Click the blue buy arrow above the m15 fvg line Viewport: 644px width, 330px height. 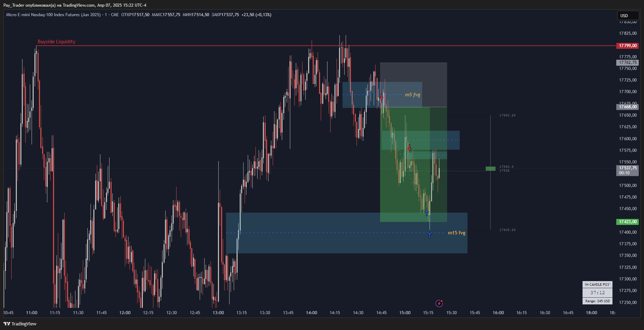(x=430, y=235)
